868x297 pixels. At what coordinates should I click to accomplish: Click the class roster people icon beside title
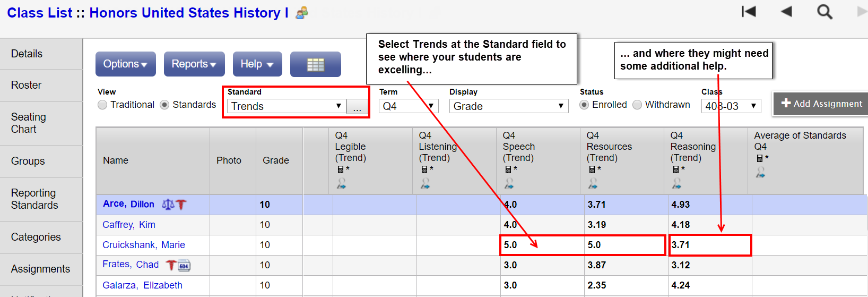302,13
